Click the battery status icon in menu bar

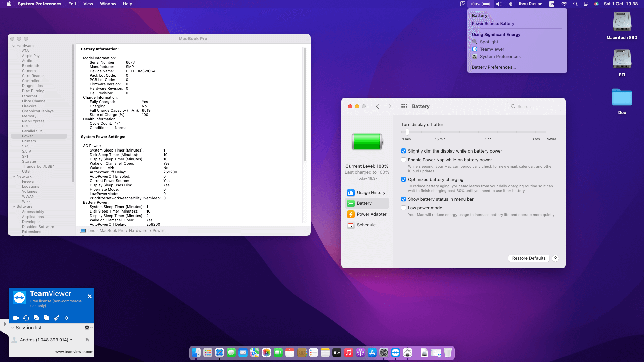coord(486,4)
